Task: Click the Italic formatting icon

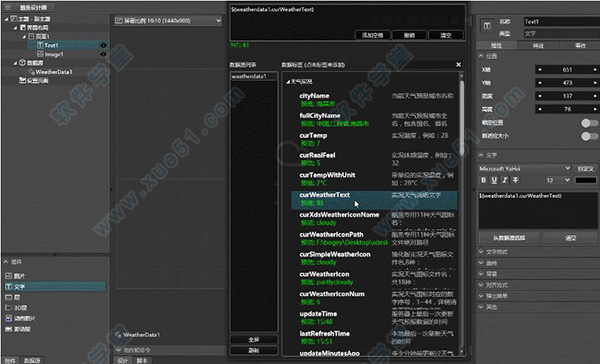Action: [x=505, y=180]
